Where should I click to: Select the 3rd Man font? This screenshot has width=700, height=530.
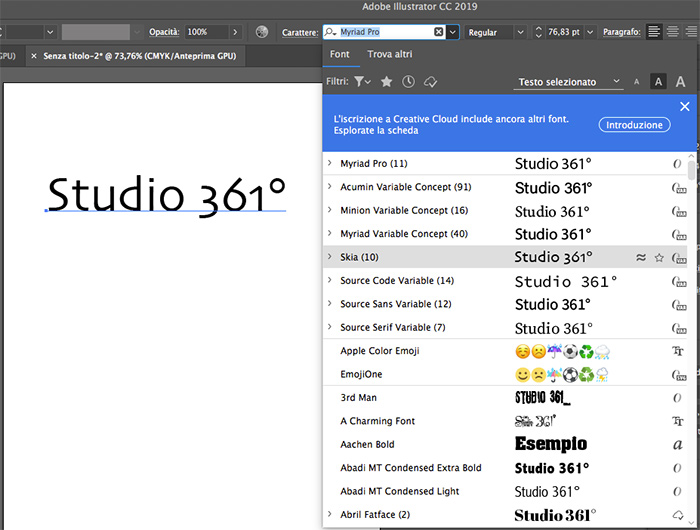click(x=504, y=397)
